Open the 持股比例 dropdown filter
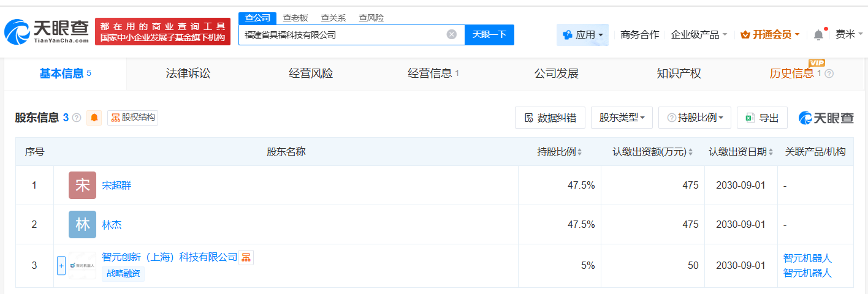The image size is (868, 294). click(x=695, y=118)
